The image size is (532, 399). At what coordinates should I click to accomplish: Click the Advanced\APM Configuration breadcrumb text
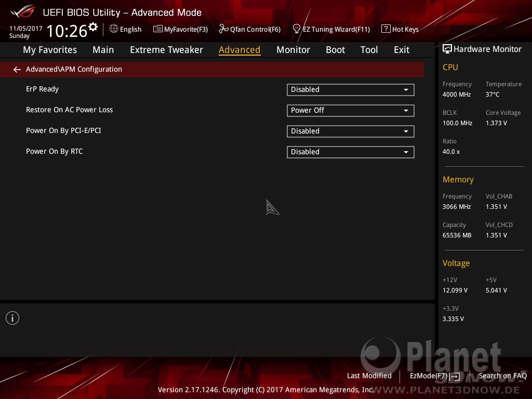[74, 69]
